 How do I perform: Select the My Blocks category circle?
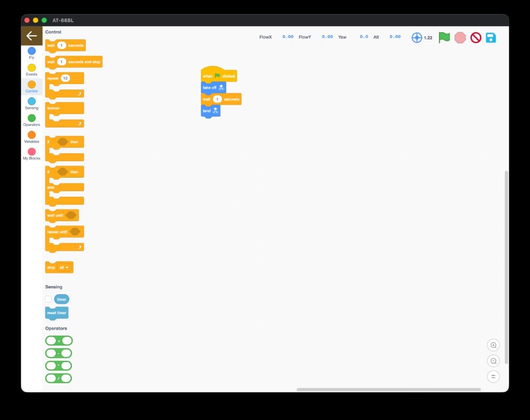click(x=32, y=152)
